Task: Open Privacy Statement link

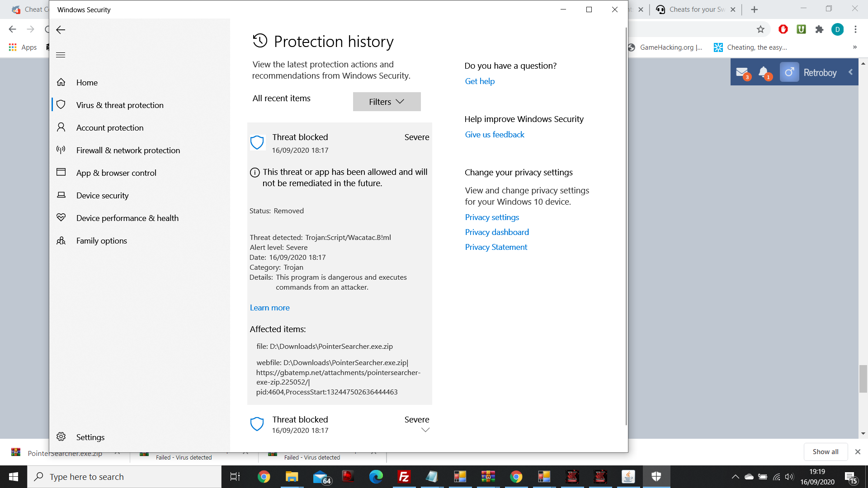Action: [496, 247]
